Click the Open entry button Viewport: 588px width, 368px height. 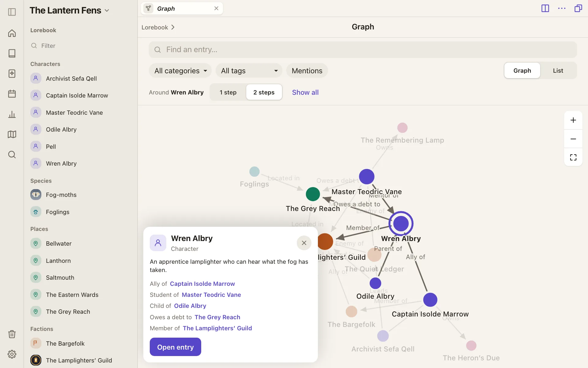175,347
